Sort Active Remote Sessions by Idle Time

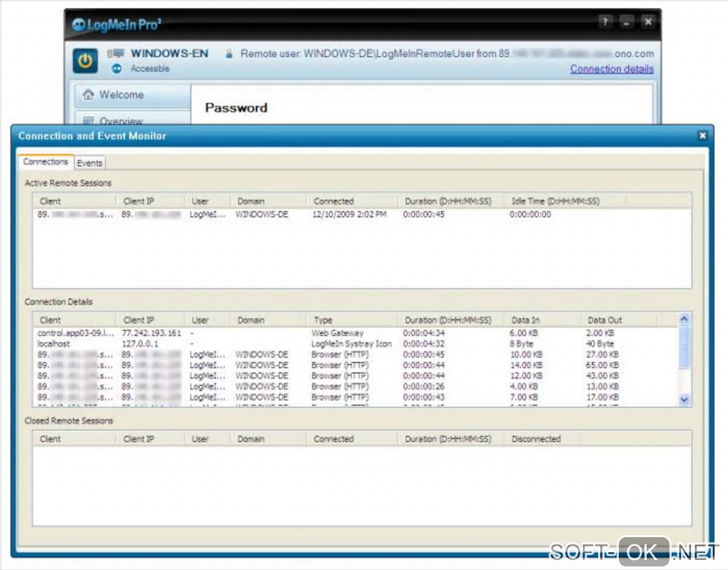pos(565,201)
